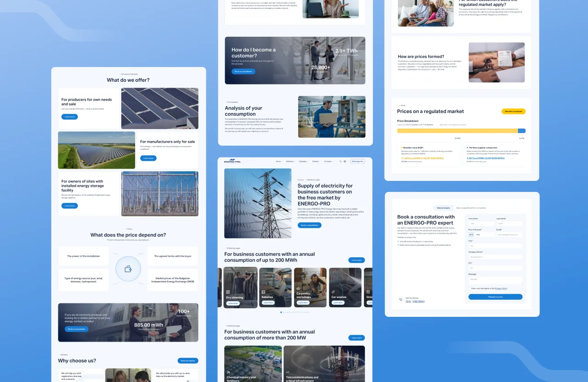The image size is (588, 382).
Task: Open the search magnifier icon in header
Action: [340, 162]
